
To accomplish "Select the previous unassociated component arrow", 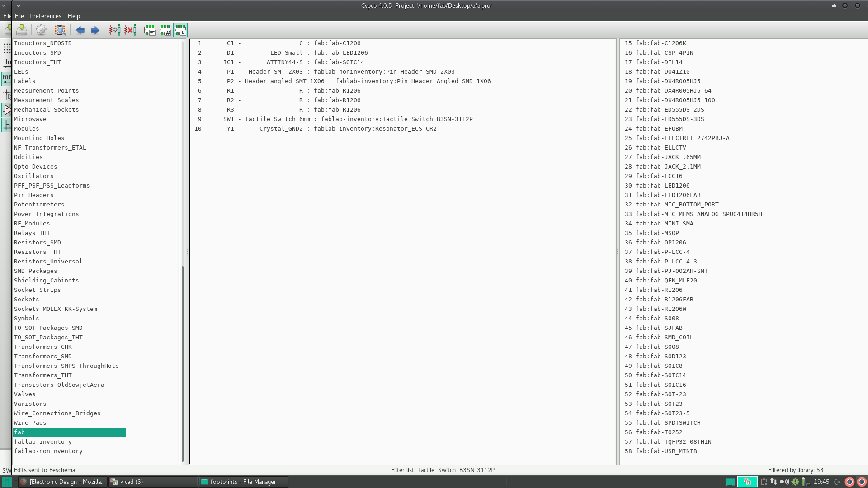I will (x=80, y=30).
